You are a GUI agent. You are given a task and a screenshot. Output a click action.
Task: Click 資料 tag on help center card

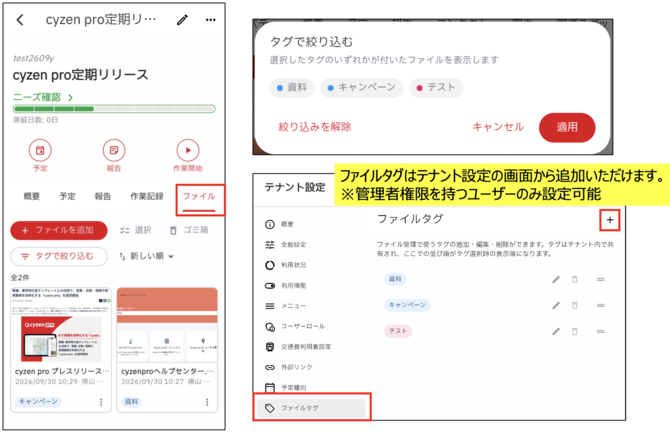click(x=131, y=402)
